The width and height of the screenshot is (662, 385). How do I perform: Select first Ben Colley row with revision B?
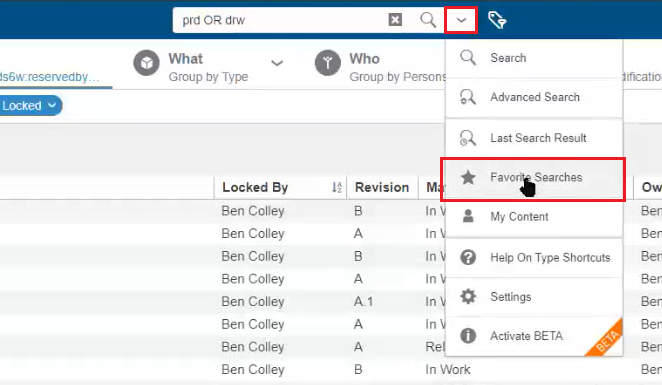252,211
